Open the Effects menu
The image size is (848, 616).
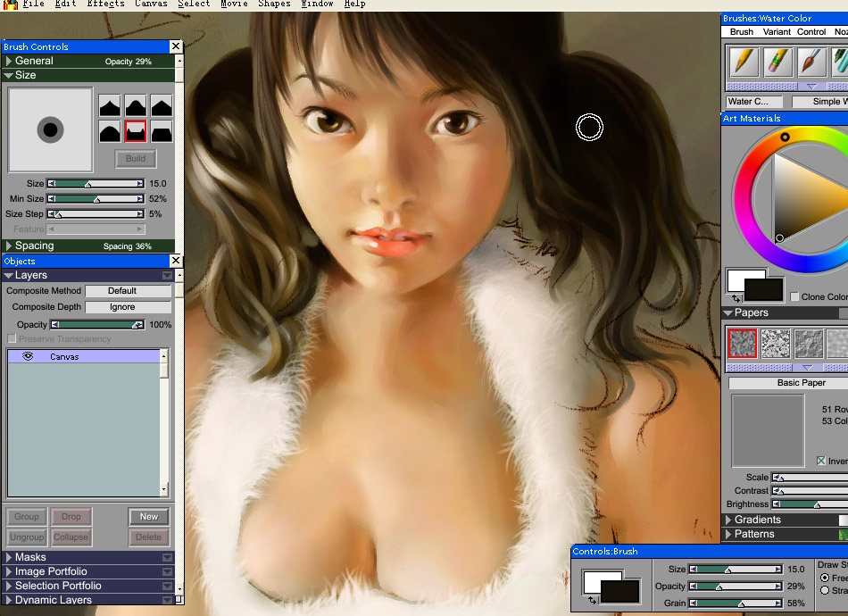105,4
